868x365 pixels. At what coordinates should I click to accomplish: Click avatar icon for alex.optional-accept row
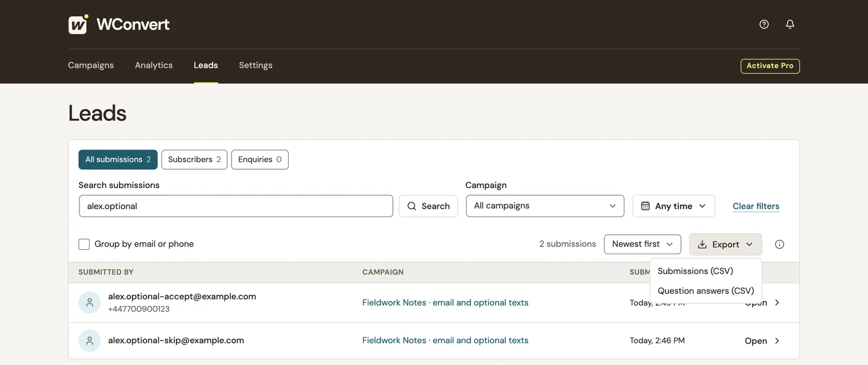click(x=90, y=303)
